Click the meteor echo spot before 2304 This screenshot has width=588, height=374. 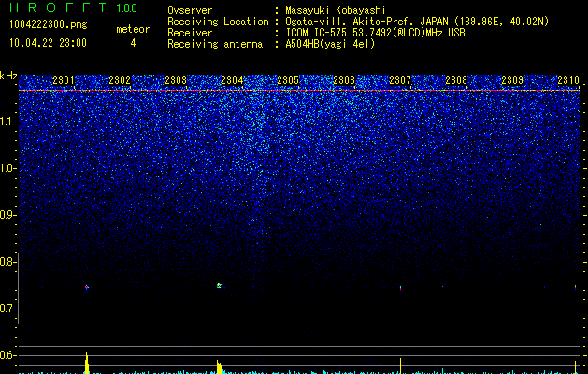[220, 286]
